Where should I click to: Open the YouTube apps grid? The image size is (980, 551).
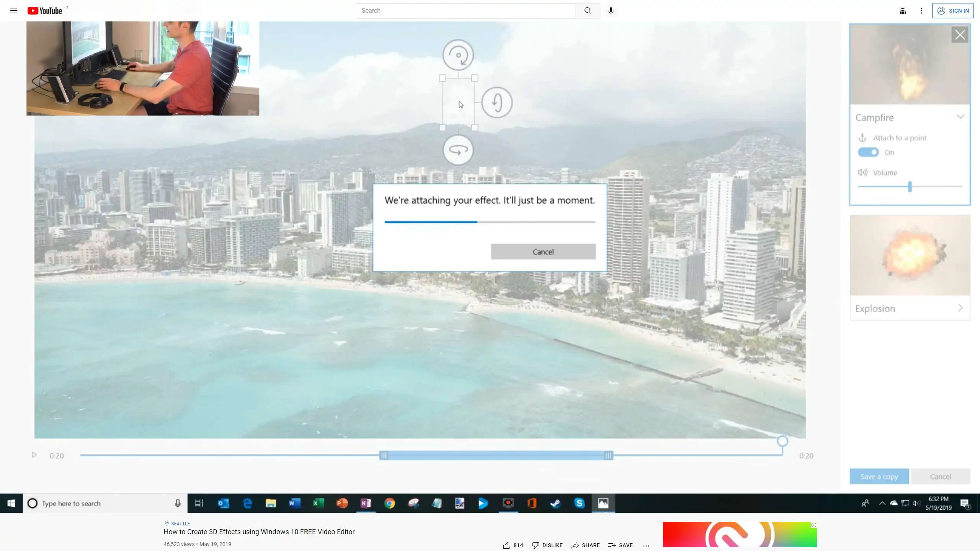tap(903, 11)
